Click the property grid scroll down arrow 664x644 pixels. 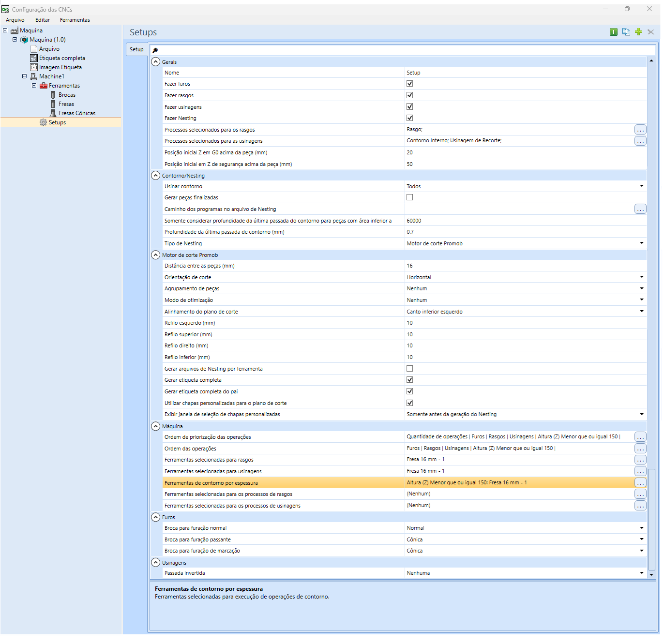pos(651,574)
